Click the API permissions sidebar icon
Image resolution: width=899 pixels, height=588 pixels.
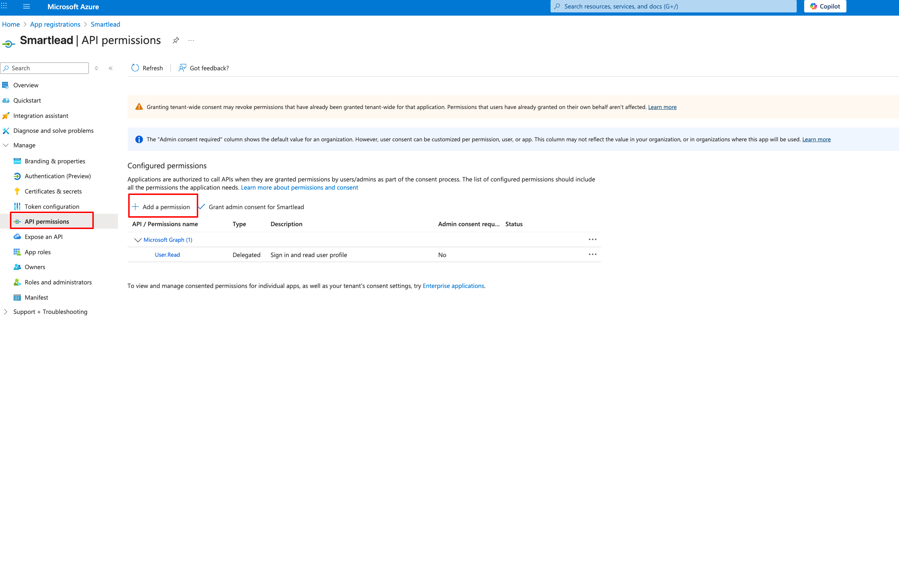[x=17, y=222]
